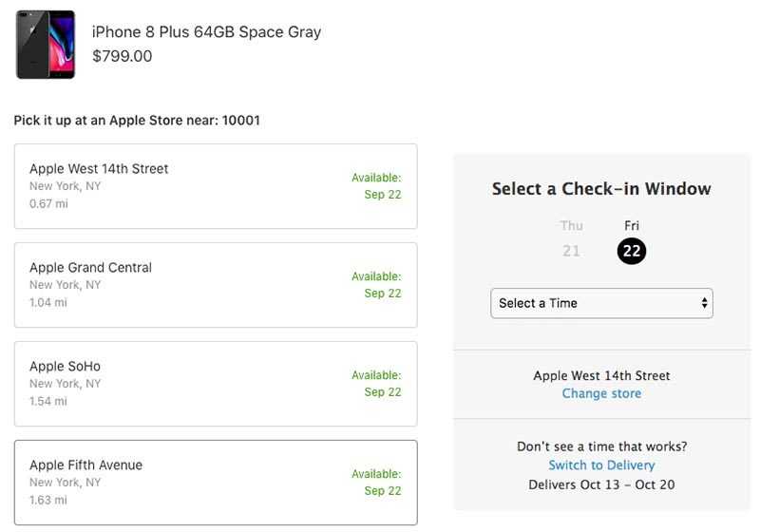Click the Fri day label
Screen dimensions: 760x532
(632, 225)
